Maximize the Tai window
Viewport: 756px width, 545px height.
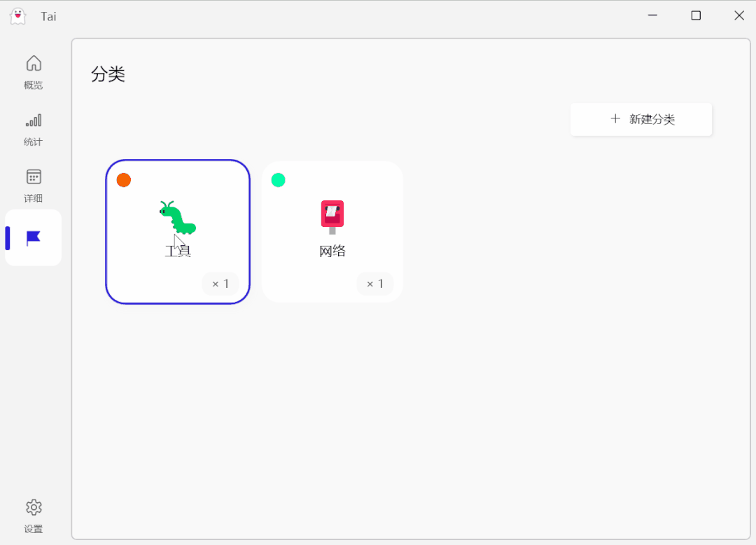[x=696, y=15]
